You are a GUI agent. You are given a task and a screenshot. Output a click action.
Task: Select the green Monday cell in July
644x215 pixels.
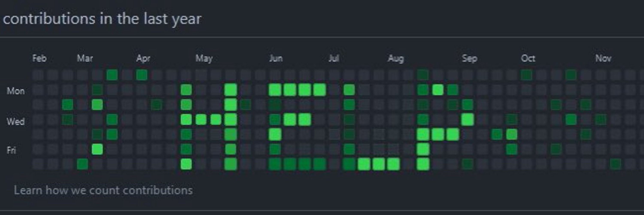click(349, 90)
